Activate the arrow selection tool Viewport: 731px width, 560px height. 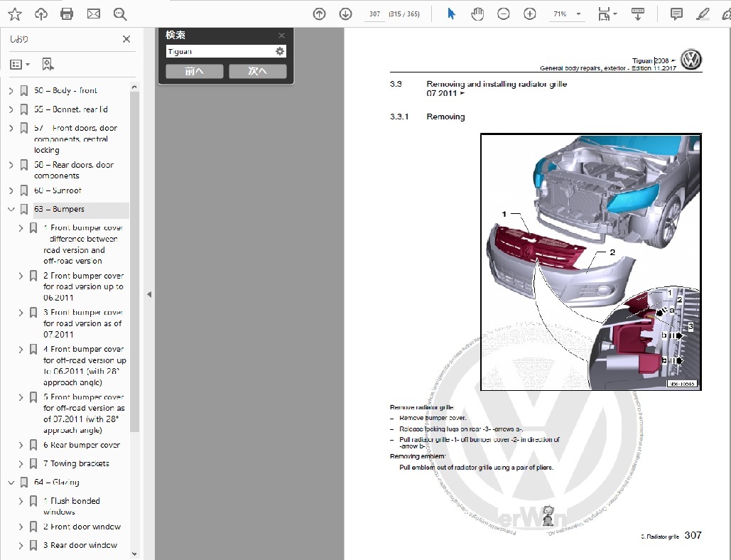click(451, 14)
